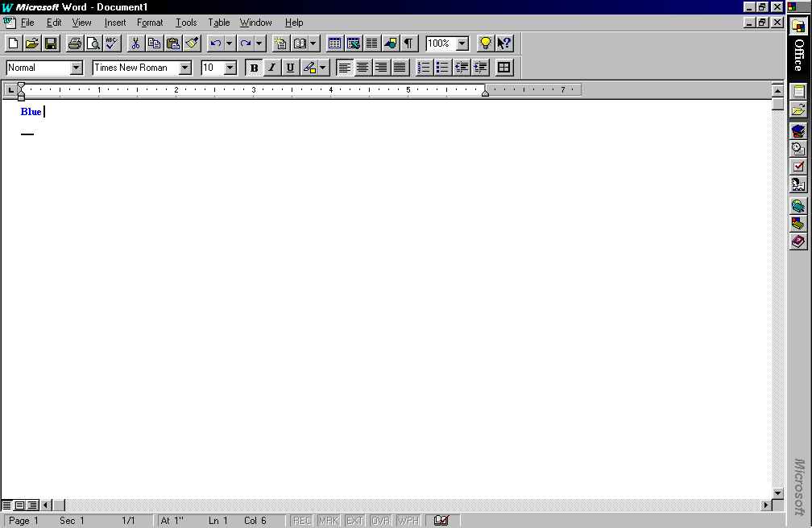
Task: Click the vertical scrollbar down arrow
Action: coord(777,493)
